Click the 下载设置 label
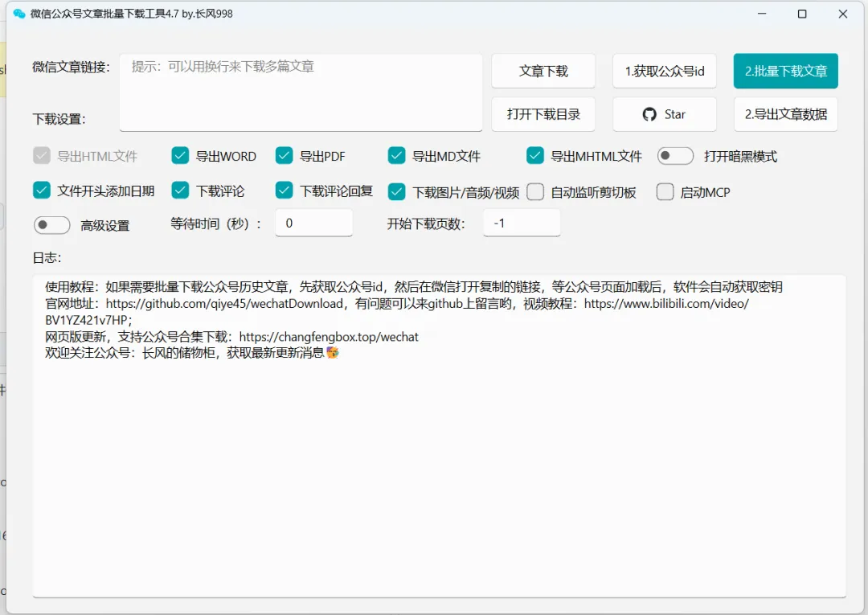 [x=59, y=119]
